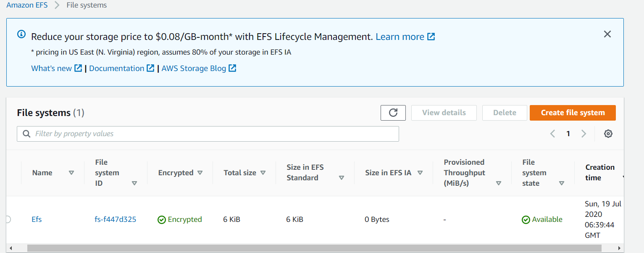Click page number 1 in pagination

[x=568, y=134]
